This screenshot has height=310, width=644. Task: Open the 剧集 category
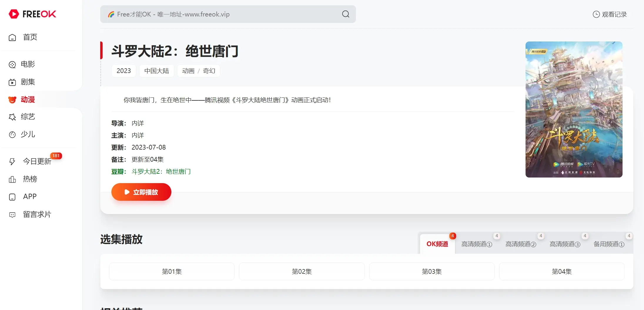tap(28, 82)
